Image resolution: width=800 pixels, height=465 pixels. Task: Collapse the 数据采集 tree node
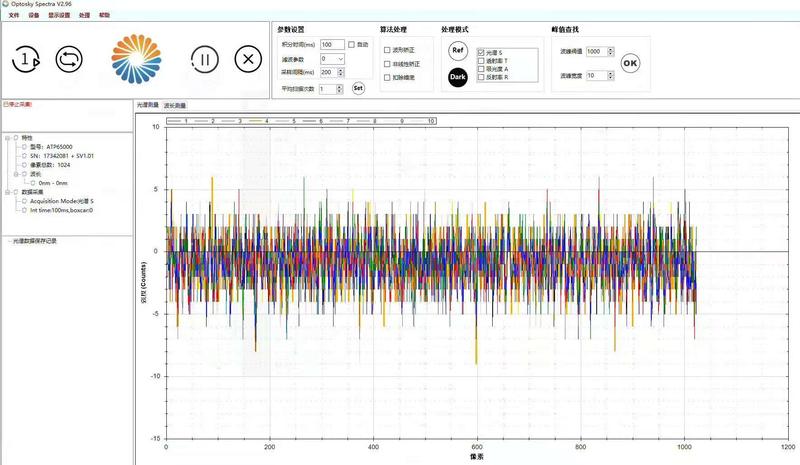coord(8,192)
